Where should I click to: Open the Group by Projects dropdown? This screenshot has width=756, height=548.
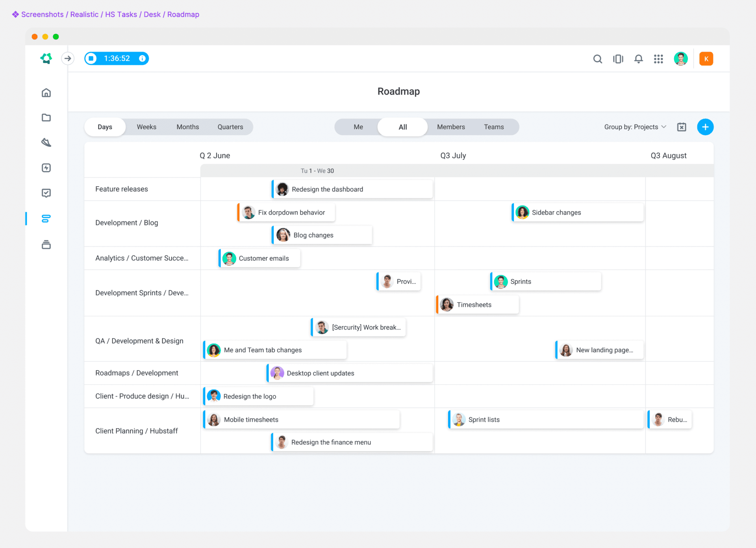pyautogui.click(x=634, y=127)
